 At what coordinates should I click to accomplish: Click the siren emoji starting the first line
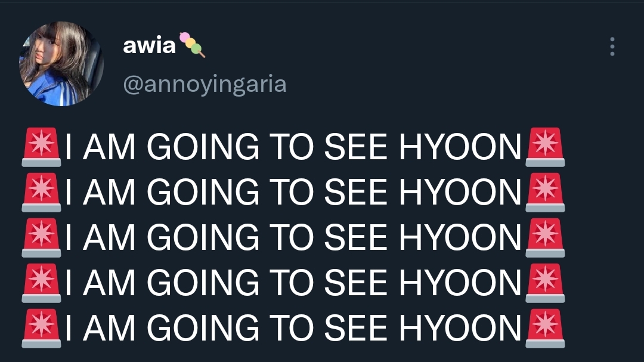pos(42,147)
